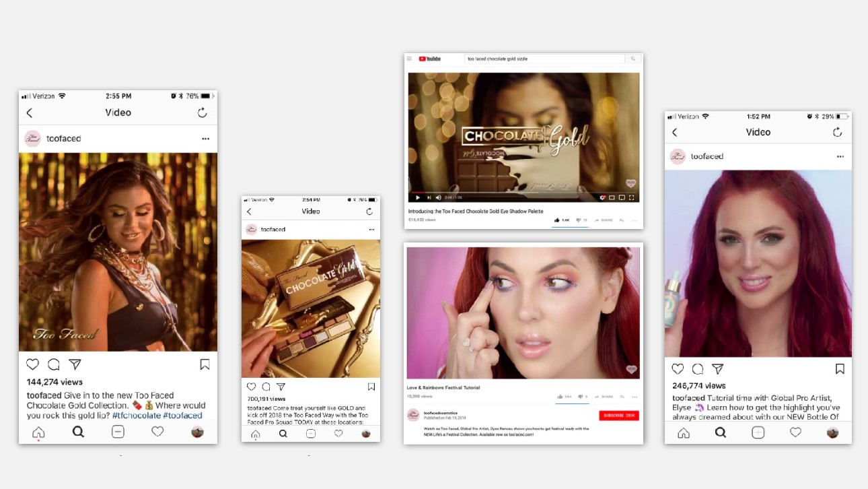Share the 246,774 views post via paper plane

(718, 369)
